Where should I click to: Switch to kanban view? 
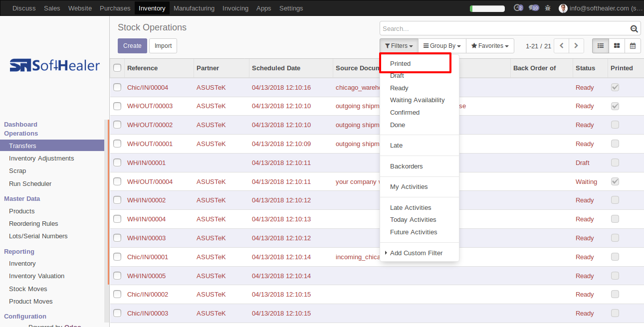tap(617, 46)
